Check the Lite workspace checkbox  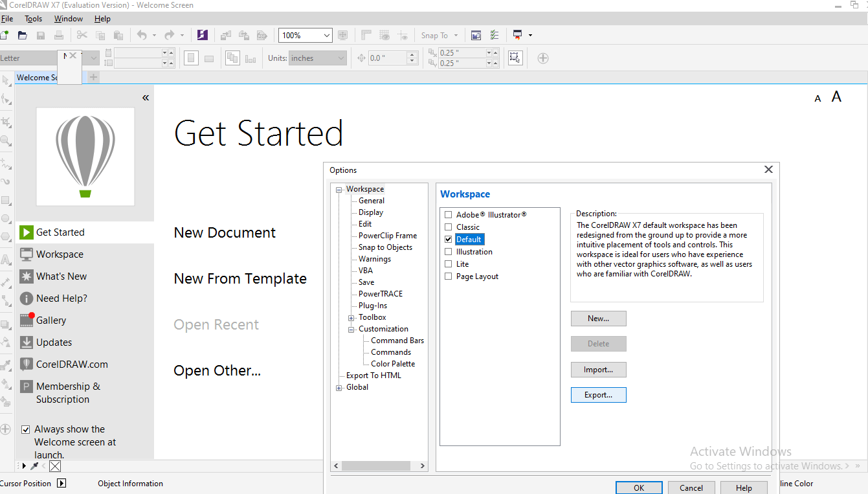[448, 264]
